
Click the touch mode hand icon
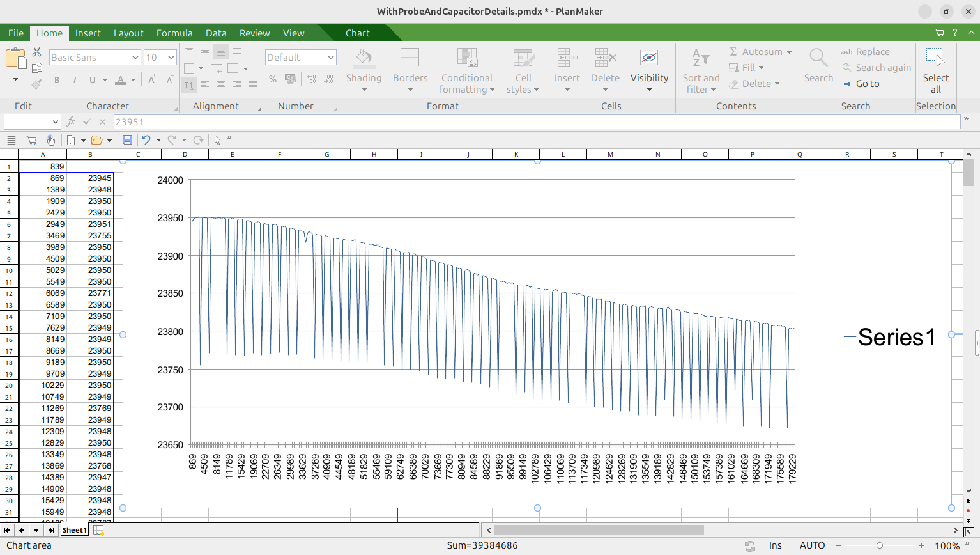[51, 140]
